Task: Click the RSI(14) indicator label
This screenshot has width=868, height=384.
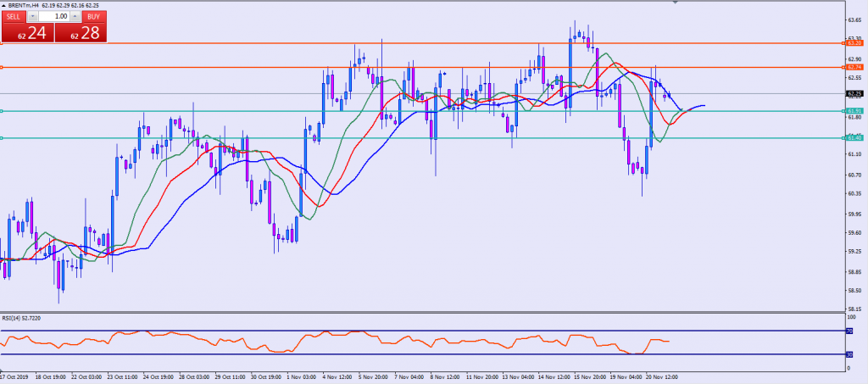Action: coord(21,318)
